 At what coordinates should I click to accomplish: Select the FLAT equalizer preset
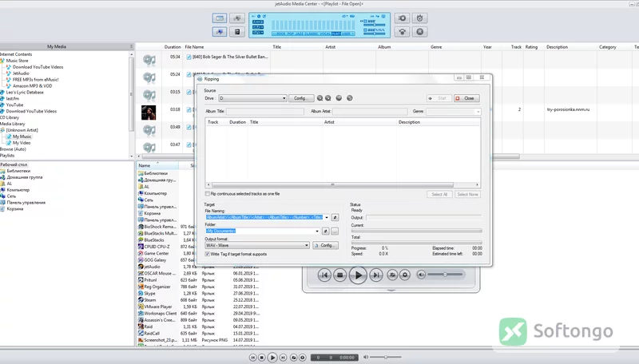(x=335, y=34)
